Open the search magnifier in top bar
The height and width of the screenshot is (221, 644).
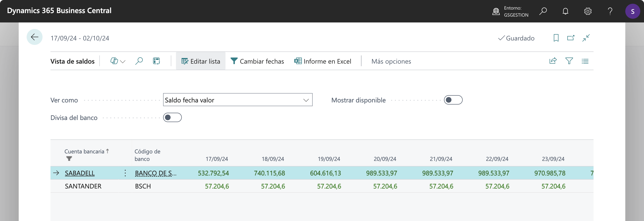click(x=543, y=11)
